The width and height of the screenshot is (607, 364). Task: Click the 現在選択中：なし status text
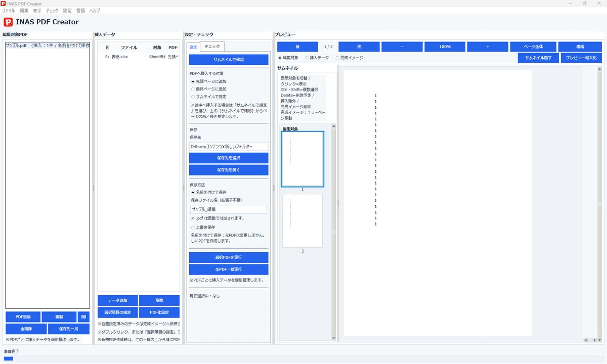(205, 296)
